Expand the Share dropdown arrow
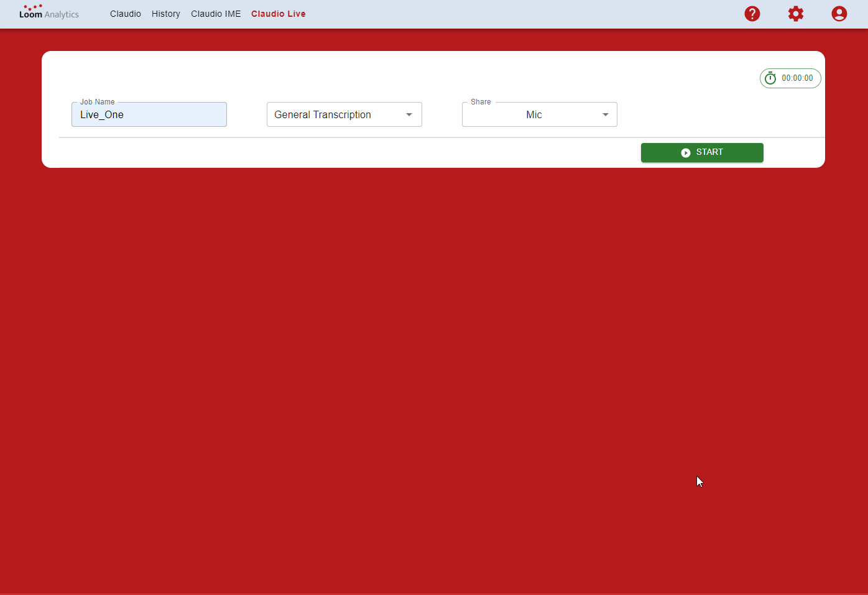The height and width of the screenshot is (595, 868). (605, 115)
